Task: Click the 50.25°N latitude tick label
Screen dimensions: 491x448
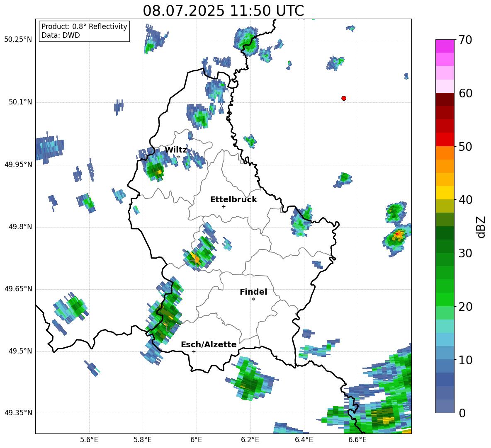Action: point(18,40)
